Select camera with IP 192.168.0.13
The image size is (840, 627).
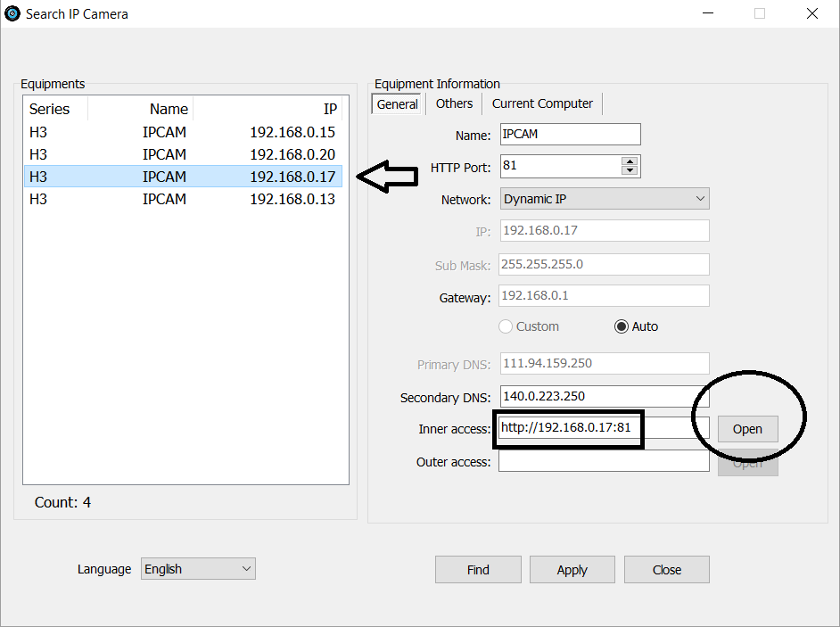[182, 199]
